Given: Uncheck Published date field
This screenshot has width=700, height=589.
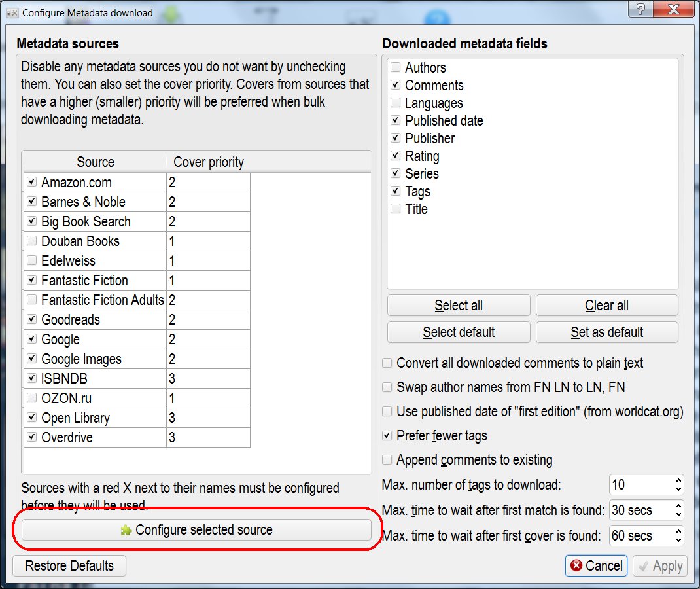Looking at the screenshot, I should (x=396, y=120).
